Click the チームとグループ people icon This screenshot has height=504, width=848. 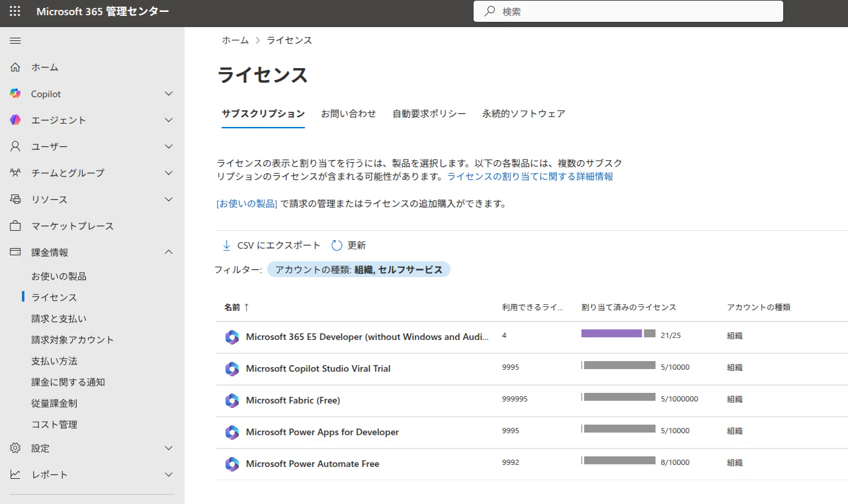(15, 173)
